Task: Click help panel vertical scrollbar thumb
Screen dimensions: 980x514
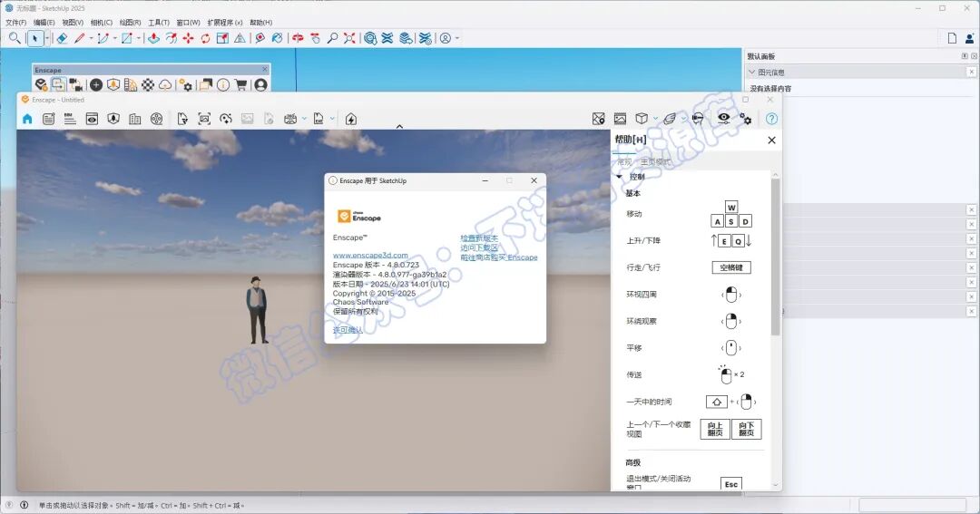Action: 776,256
